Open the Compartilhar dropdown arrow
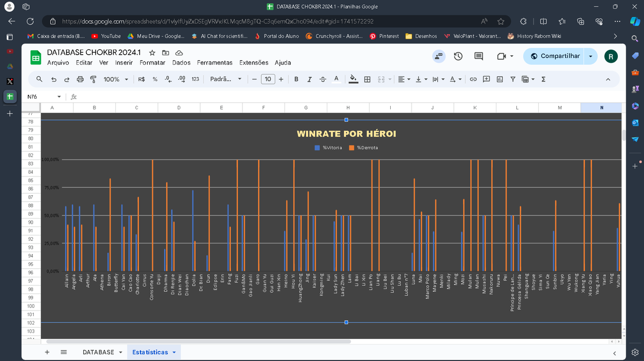The width and height of the screenshot is (644, 361). coord(590,56)
